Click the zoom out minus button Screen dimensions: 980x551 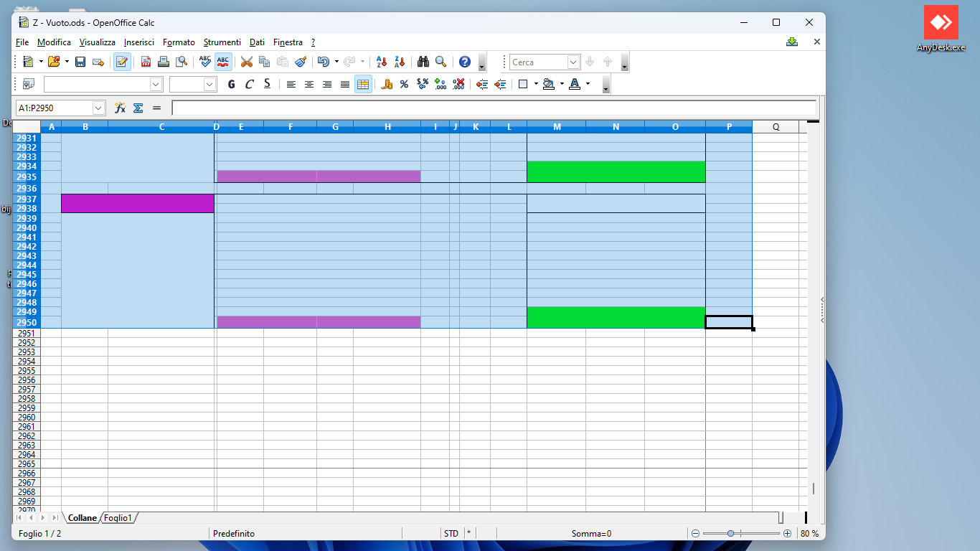click(694, 533)
